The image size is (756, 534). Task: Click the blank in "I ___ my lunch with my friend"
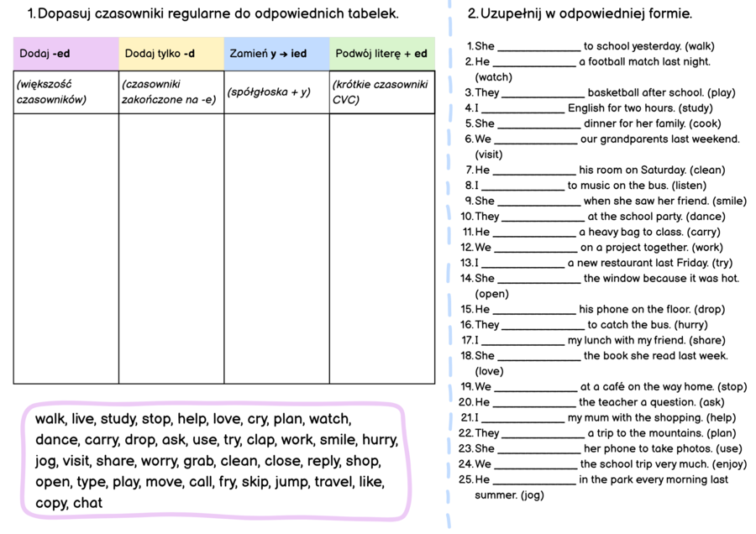[x=523, y=342]
